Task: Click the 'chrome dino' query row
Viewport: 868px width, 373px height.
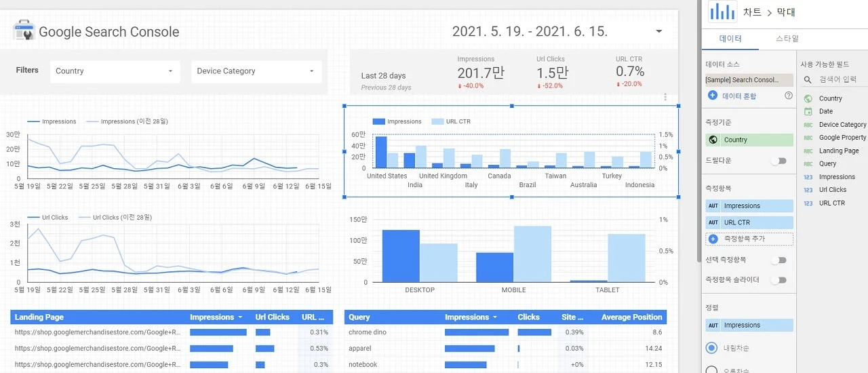Action: coord(505,332)
